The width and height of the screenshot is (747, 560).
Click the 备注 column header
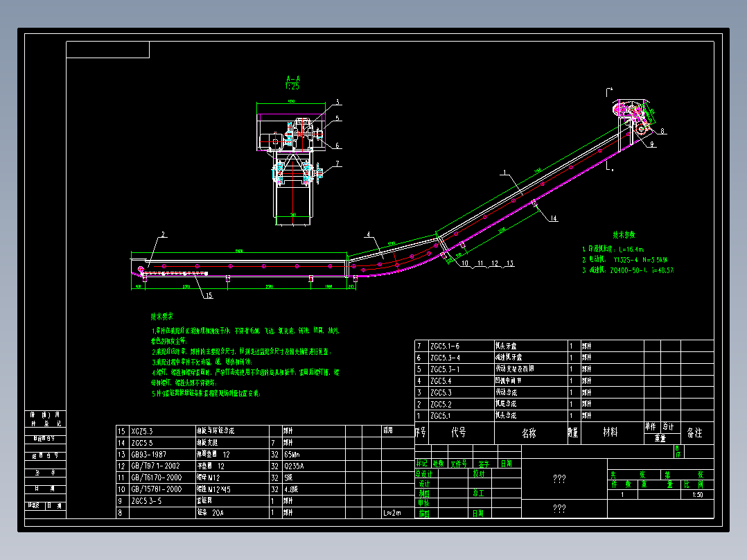click(x=694, y=432)
